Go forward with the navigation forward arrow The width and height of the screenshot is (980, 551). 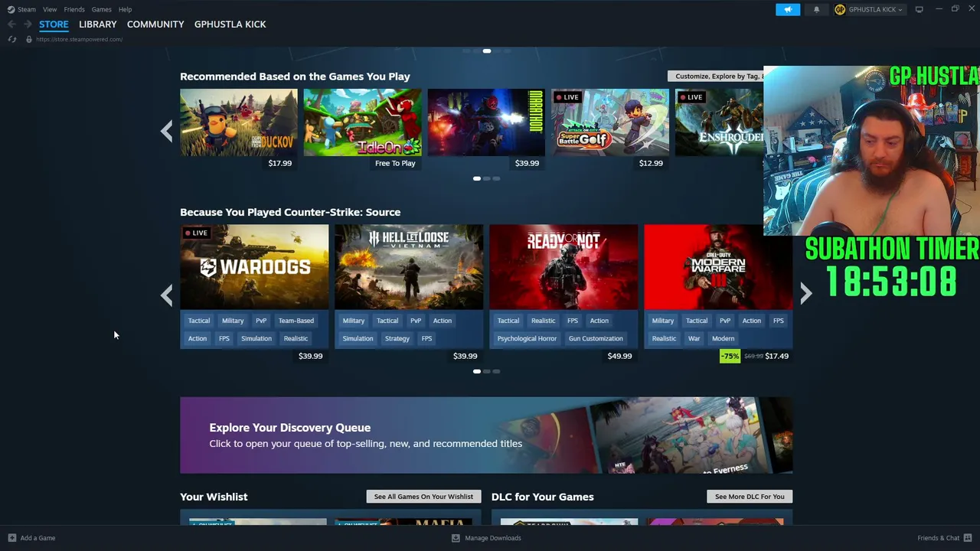pos(28,24)
